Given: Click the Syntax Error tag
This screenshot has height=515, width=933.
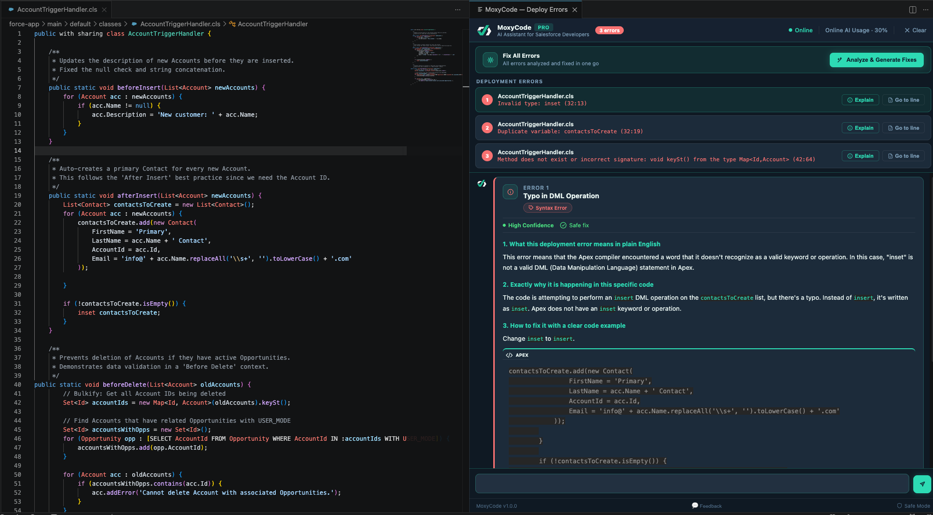Looking at the screenshot, I should pos(547,208).
